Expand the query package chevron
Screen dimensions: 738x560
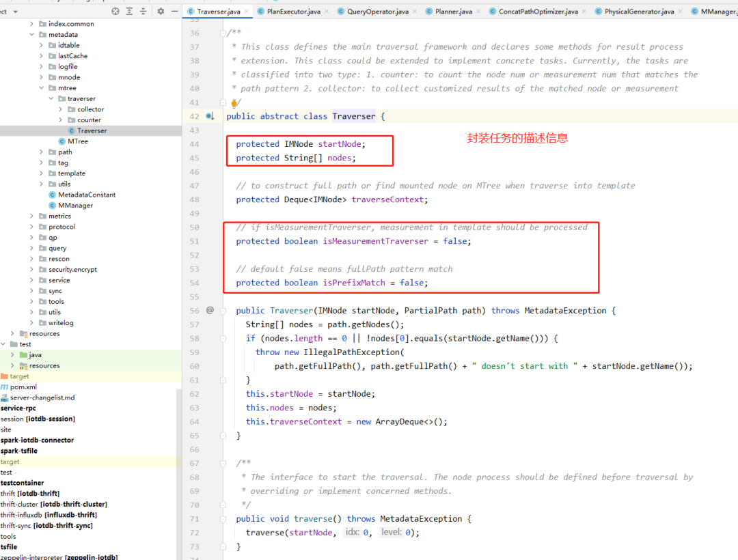31,248
